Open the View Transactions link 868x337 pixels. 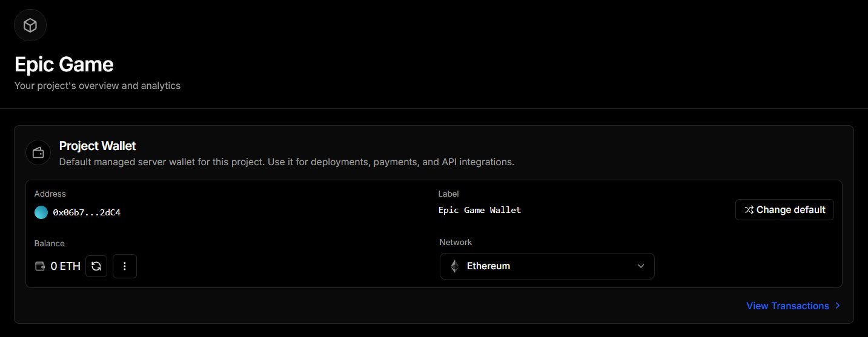coord(787,306)
